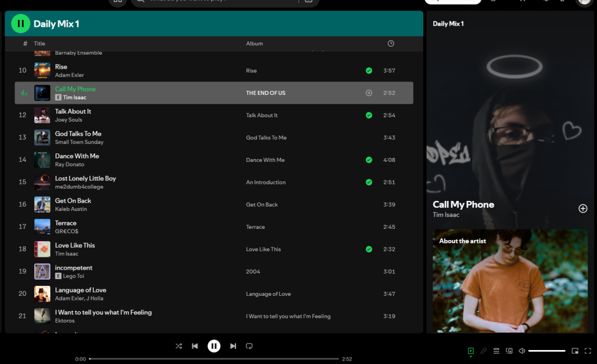Viewport: 597px width, 364px height.
Task: Open artist Adam Exler under Rise
Action: (69, 75)
